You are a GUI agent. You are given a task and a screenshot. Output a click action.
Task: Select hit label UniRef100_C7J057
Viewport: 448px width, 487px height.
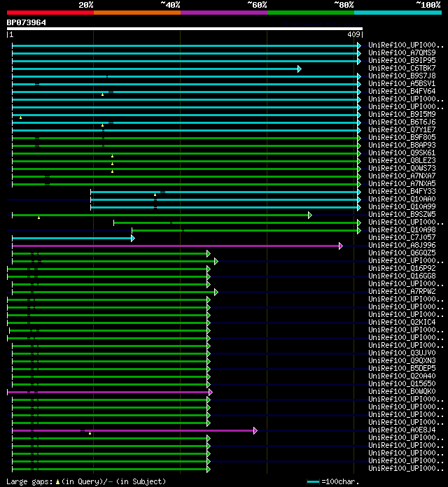(x=402, y=237)
